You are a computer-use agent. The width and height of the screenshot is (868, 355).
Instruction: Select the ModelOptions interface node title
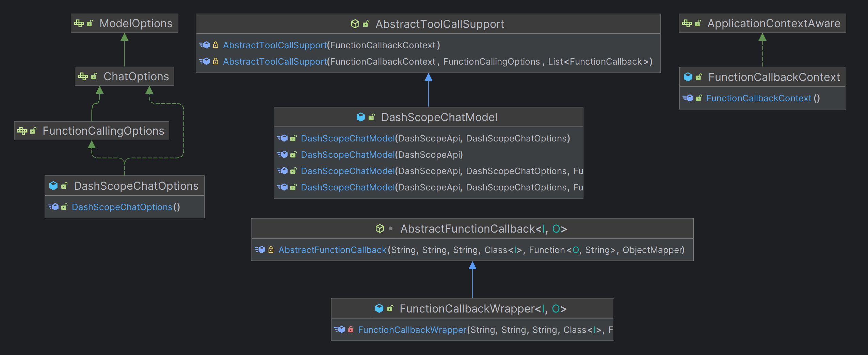[136, 23]
